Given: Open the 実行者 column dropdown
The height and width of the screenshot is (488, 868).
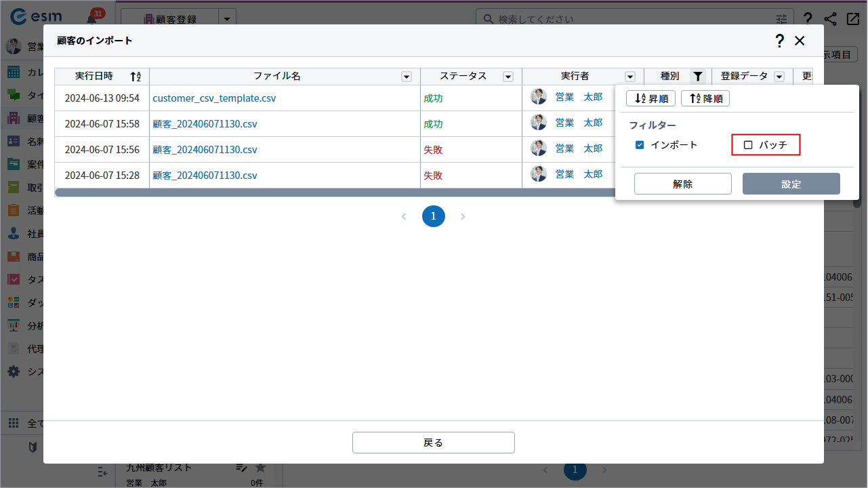Looking at the screenshot, I should click(630, 77).
